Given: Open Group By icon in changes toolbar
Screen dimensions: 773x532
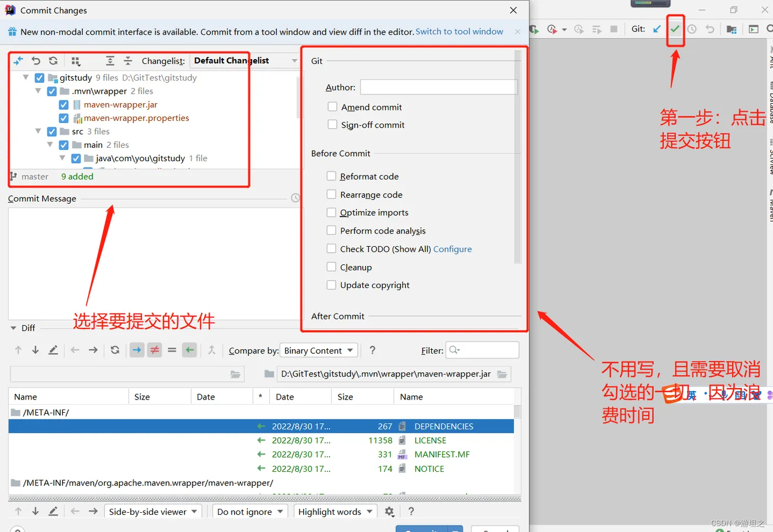Looking at the screenshot, I should point(76,61).
